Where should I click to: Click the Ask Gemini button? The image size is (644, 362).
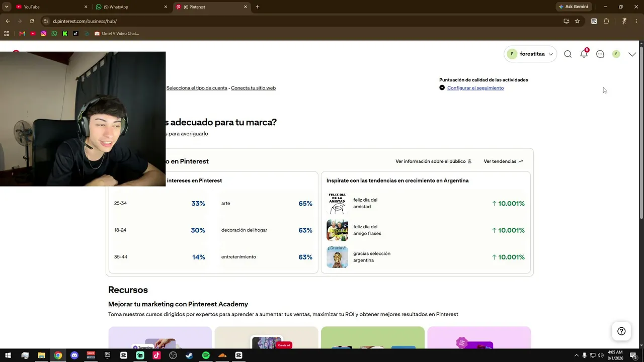[573, 7]
